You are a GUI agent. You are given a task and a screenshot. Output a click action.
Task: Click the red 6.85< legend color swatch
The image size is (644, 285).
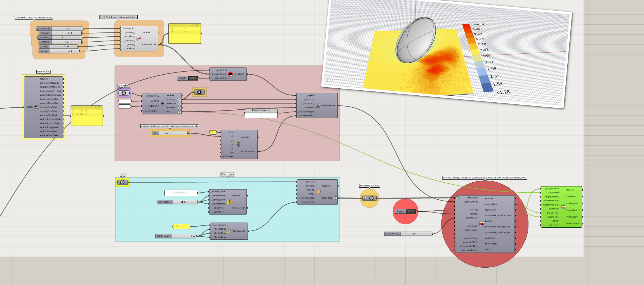click(x=466, y=27)
